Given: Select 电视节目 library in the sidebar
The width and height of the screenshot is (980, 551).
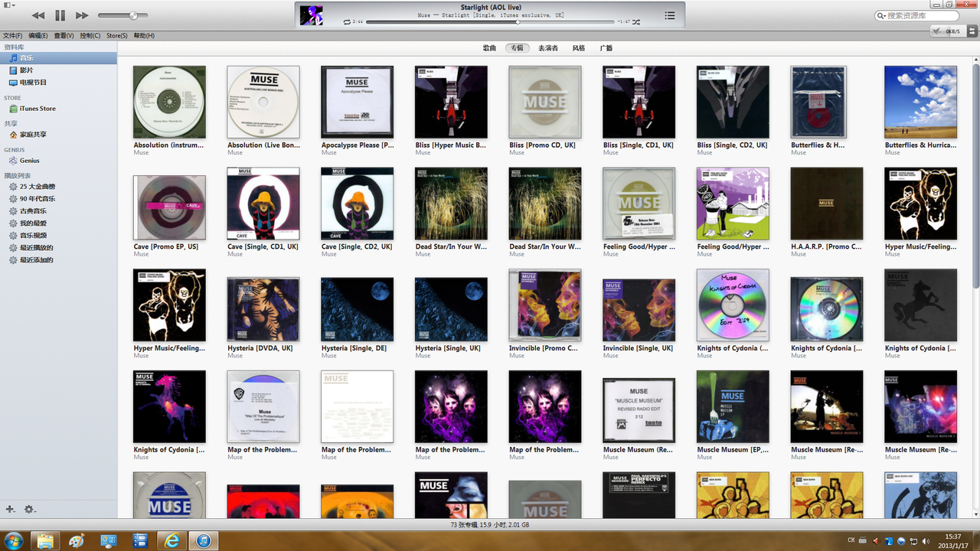Looking at the screenshot, I should (x=58, y=83).
